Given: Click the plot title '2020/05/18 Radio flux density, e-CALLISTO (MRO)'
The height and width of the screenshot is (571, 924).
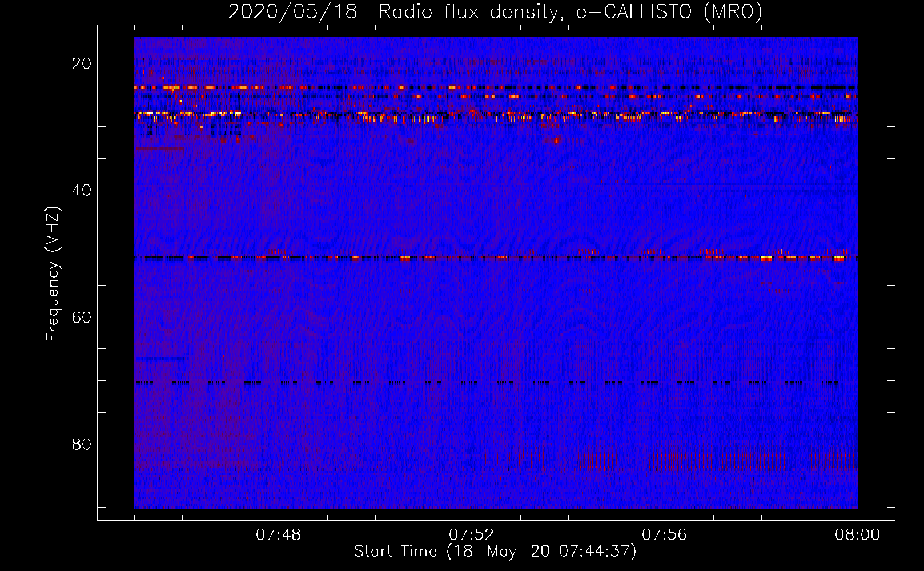Looking at the screenshot, I should pyautogui.click(x=495, y=11).
